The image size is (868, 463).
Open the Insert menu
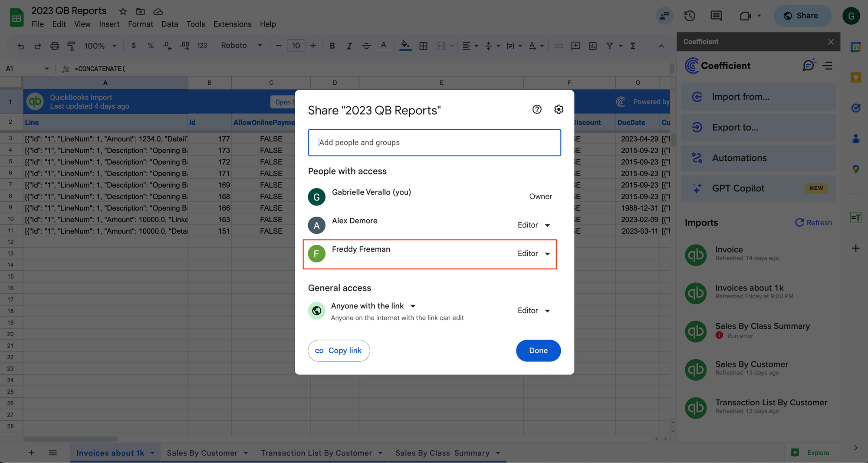[x=109, y=24]
